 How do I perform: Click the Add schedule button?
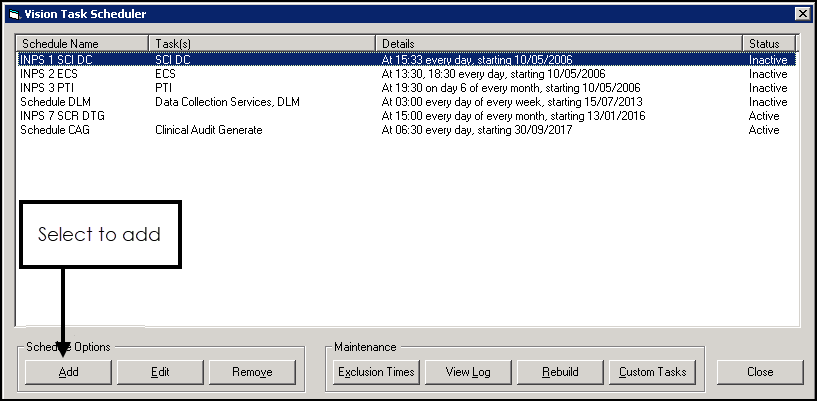(68, 372)
